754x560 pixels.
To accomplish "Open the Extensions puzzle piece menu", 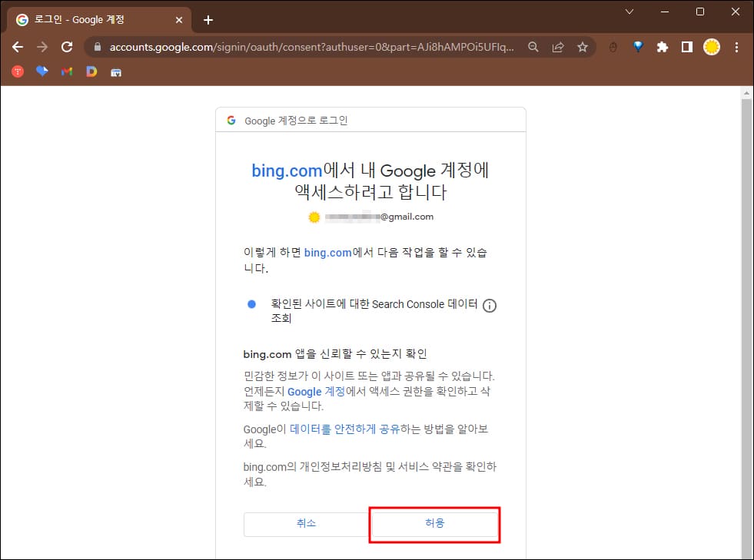I will (663, 47).
